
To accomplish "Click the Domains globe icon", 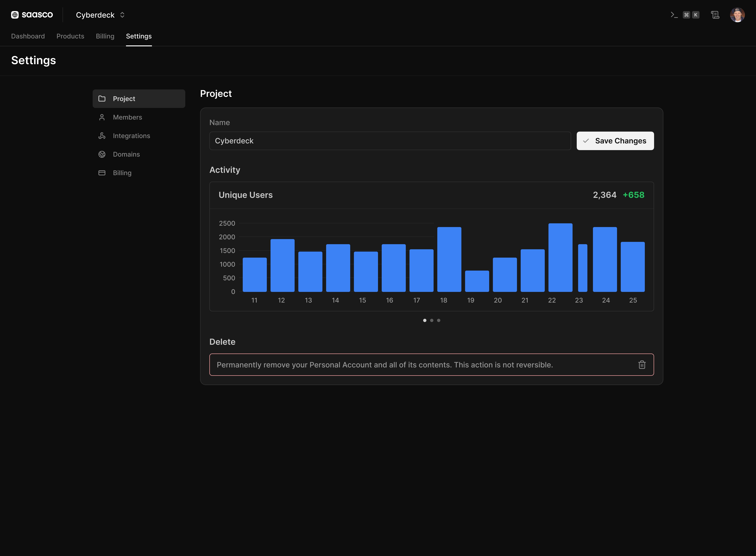I will point(102,154).
